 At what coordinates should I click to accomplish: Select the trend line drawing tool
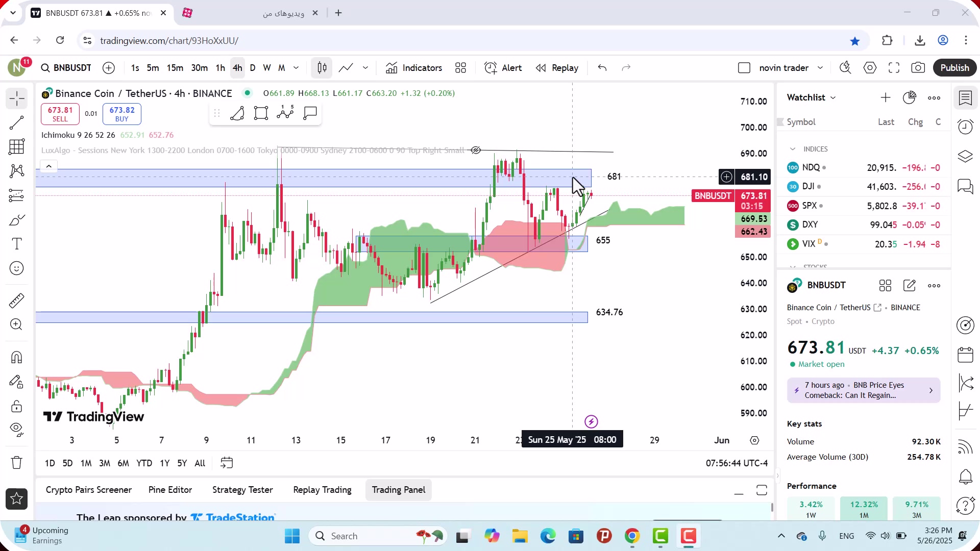[x=16, y=122]
